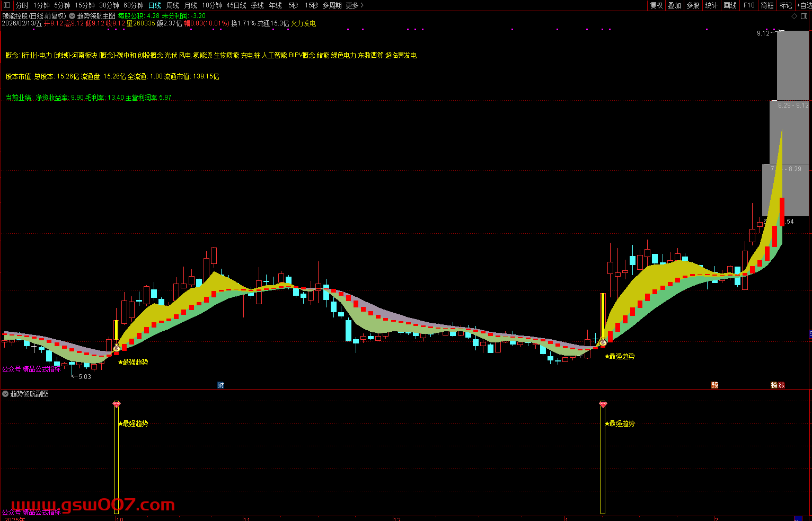Click the 财 financial marker icon
The image size is (812, 521).
220,385
